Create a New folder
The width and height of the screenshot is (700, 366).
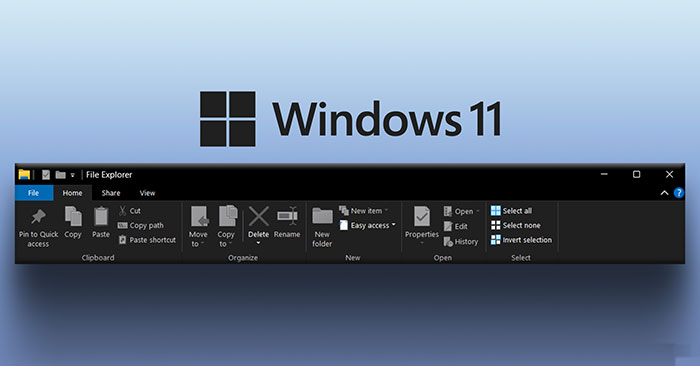point(322,226)
